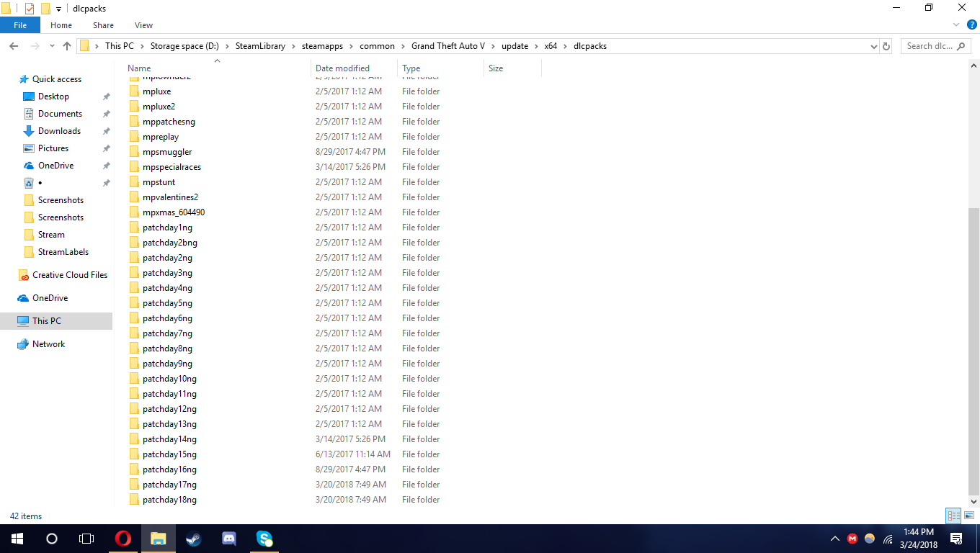Image resolution: width=980 pixels, height=553 pixels.
Task: Click the SteamLibrary breadcrumb segment
Action: 260,46
